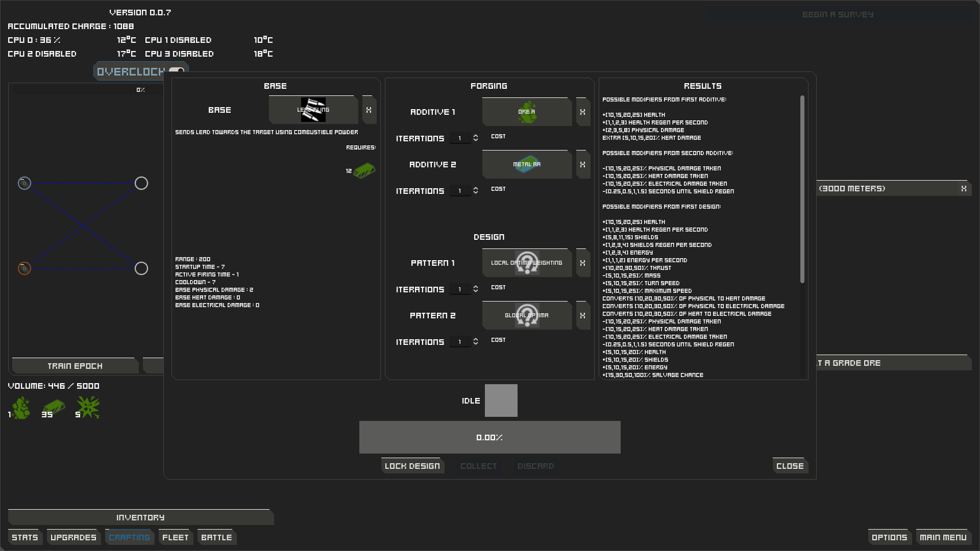The height and width of the screenshot is (551, 980).
Task: Click the Lead Fling base weapon icon
Action: tap(313, 110)
